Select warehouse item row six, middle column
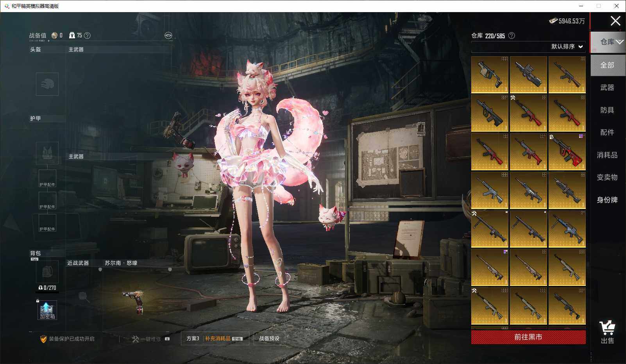 [x=528, y=268]
